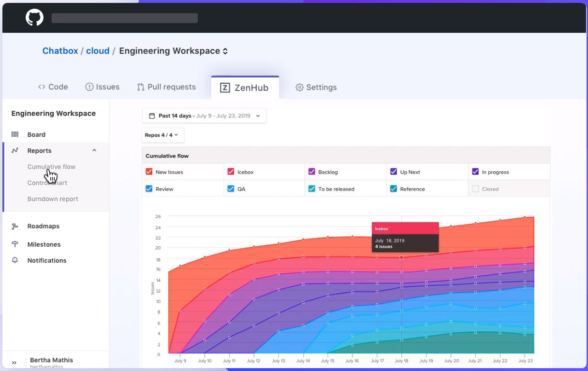Open the cloud repository link
This screenshot has width=588, height=371.
[98, 51]
